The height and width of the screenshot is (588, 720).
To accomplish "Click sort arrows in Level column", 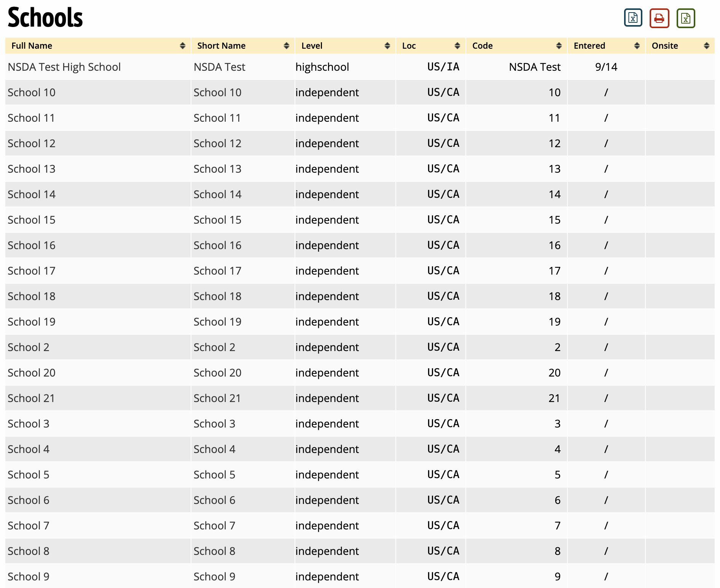I will click(387, 46).
